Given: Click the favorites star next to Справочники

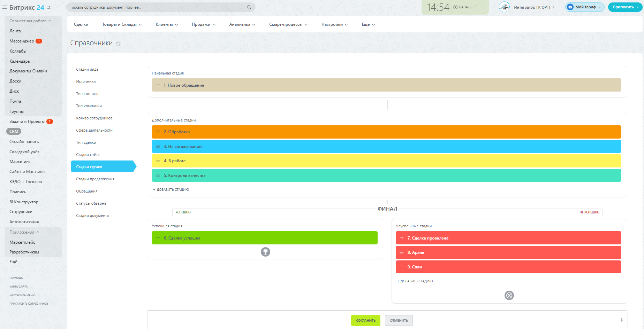Looking at the screenshot, I should (118, 44).
